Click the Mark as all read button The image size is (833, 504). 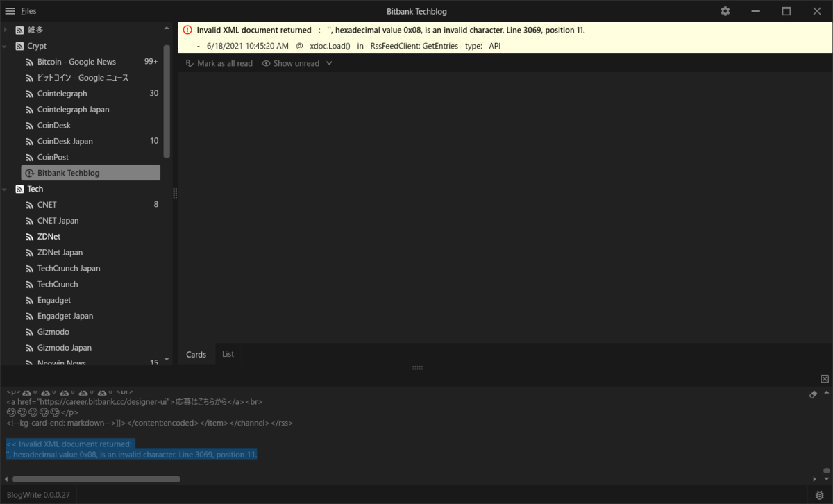coord(219,63)
